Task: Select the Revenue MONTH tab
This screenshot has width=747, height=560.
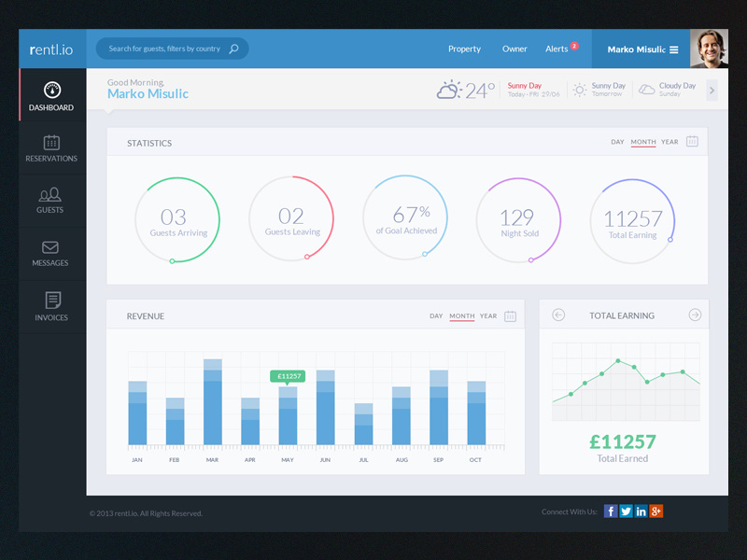Action: [x=461, y=316]
